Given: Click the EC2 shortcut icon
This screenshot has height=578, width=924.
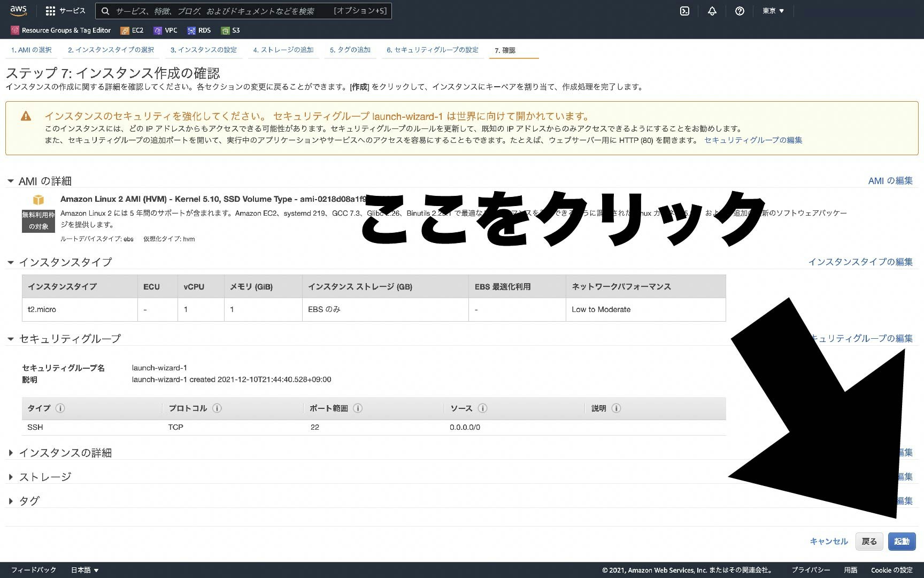Looking at the screenshot, I should pyautogui.click(x=125, y=31).
